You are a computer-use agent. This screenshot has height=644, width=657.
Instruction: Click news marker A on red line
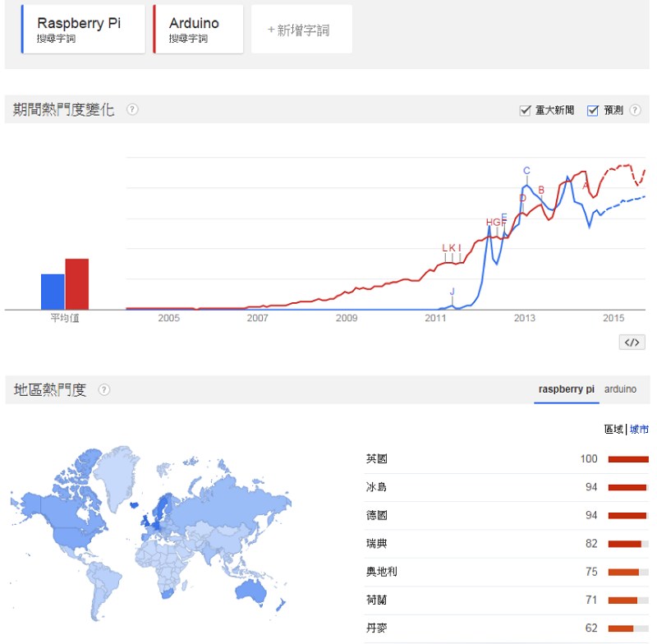coord(586,186)
